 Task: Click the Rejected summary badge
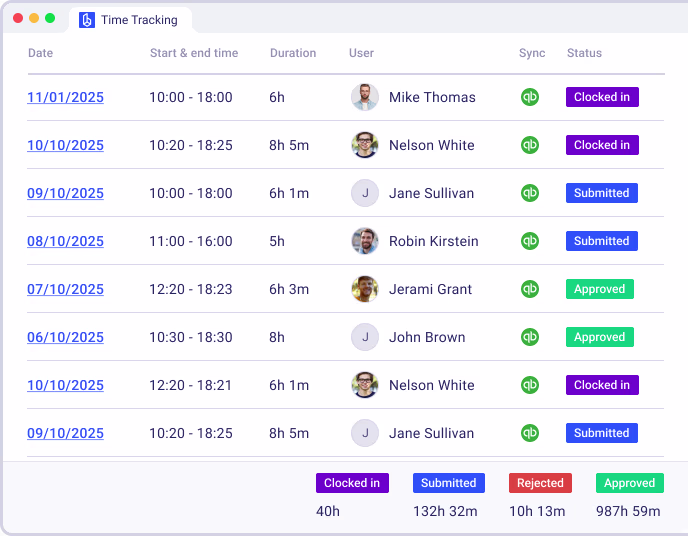click(x=540, y=483)
